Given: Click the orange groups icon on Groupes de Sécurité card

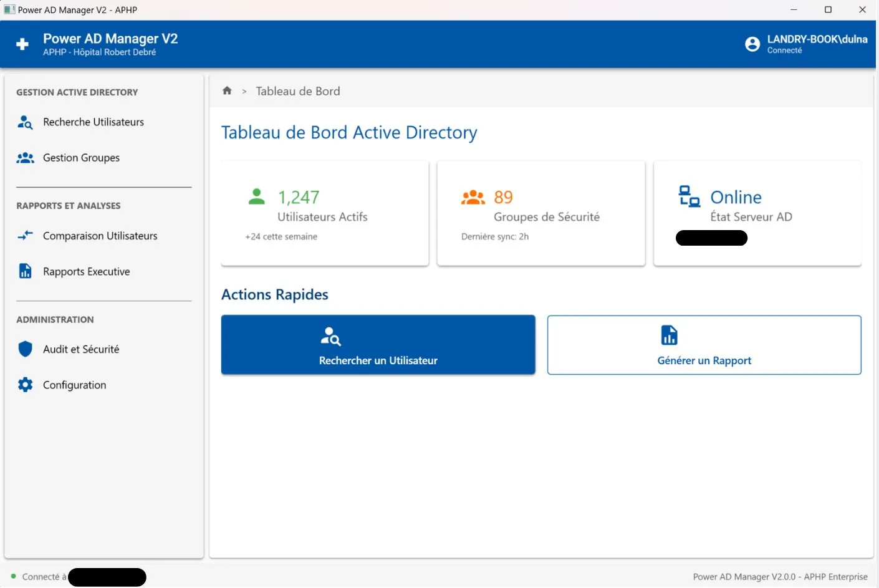Looking at the screenshot, I should point(473,197).
